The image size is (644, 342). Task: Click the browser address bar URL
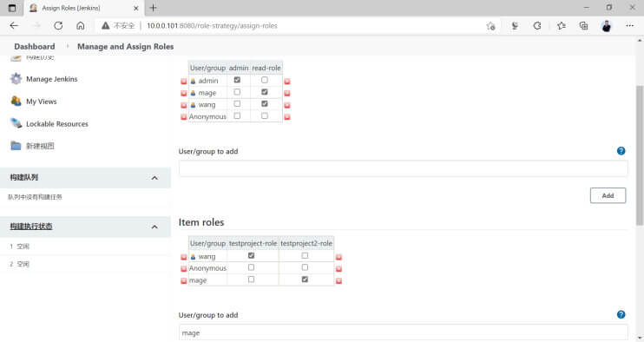pyautogui.click(x=212, y=25)
